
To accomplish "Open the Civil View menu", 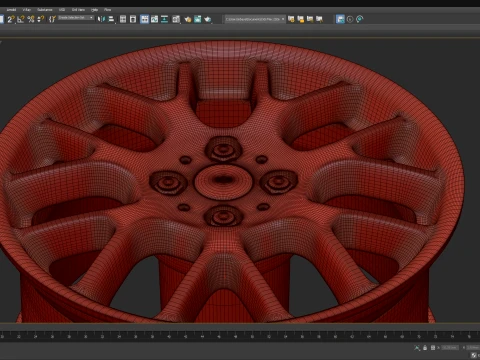I will coord(78,10).
